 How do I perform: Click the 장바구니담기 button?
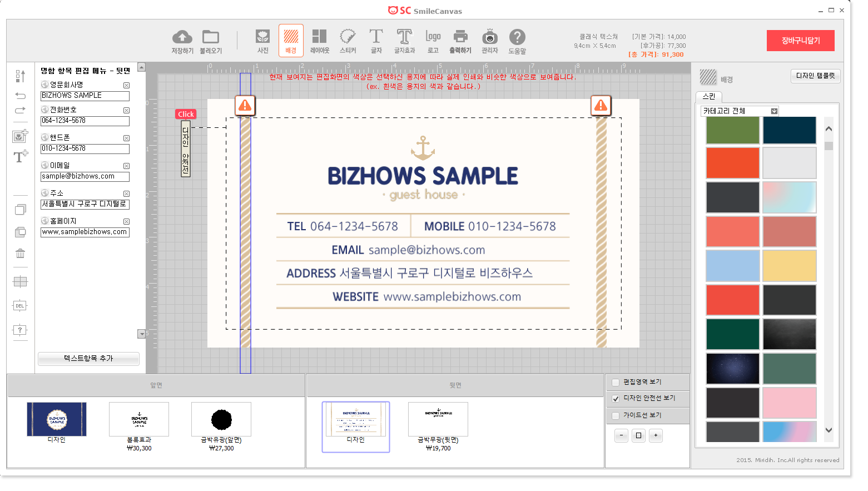(801, 41)
